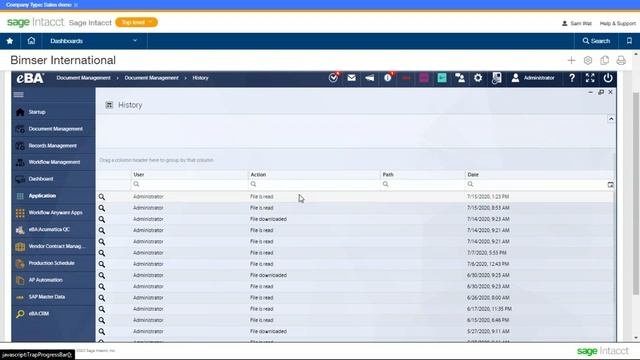
Task: Sort by the Path column header
Action: pos(422,174)
